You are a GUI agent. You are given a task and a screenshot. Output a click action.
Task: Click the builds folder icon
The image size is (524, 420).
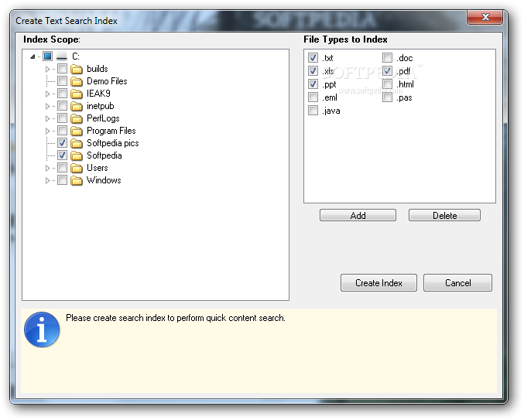tap(77, 69)
